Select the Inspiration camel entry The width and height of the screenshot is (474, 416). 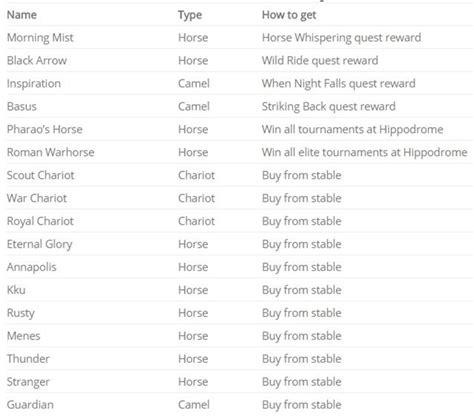pyautogui.click(x=34, y=83)
